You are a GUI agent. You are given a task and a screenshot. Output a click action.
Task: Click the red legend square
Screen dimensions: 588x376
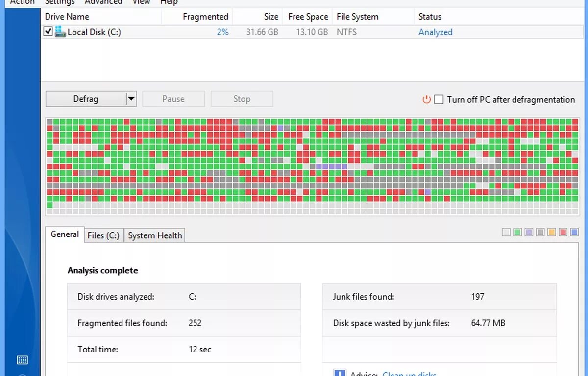tap(563, 232)
